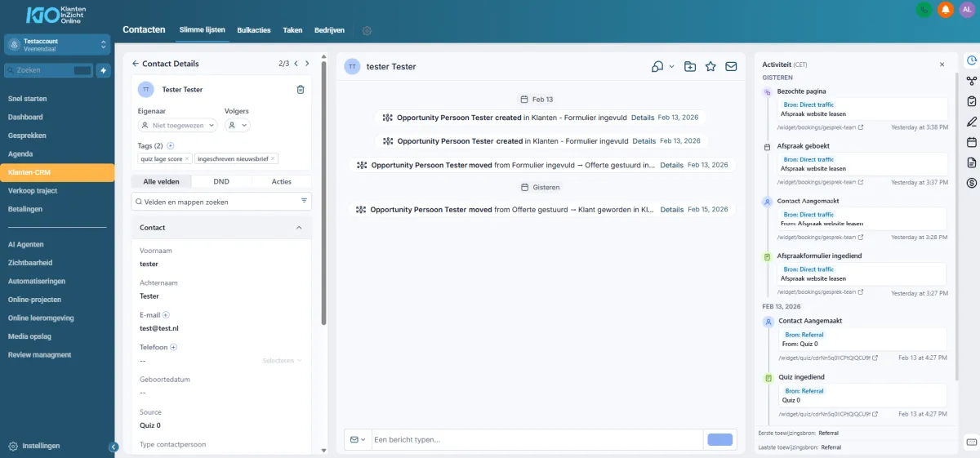
Task: Open the field filter icon in search box
Action: tap(304, 200)
